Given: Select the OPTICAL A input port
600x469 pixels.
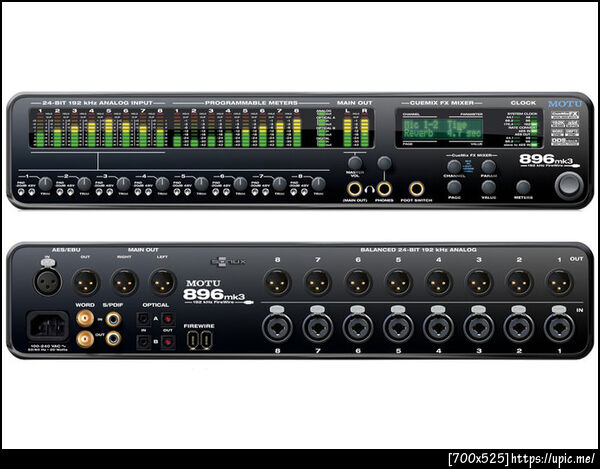Looking at the screenshot, I should tap(143, 319).
